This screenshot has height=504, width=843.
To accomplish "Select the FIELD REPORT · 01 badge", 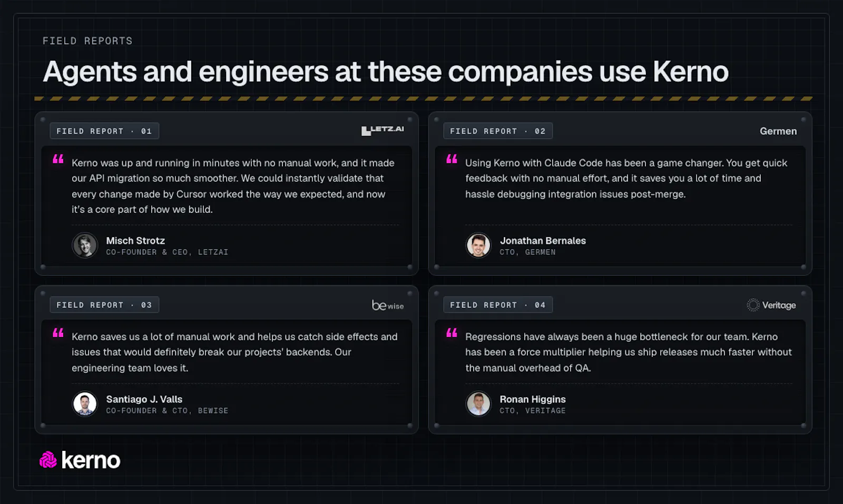I will pyautogui.click(x=104, y=131).
